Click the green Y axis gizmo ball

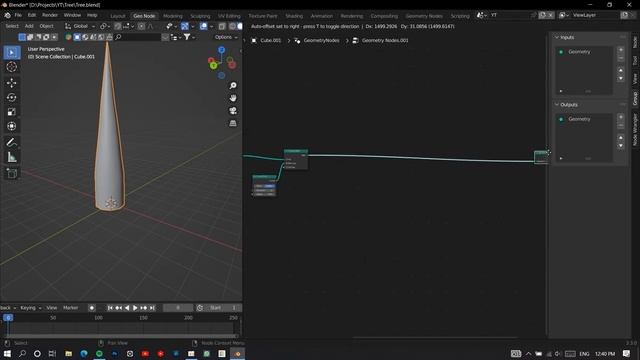(x=213, y=65)
